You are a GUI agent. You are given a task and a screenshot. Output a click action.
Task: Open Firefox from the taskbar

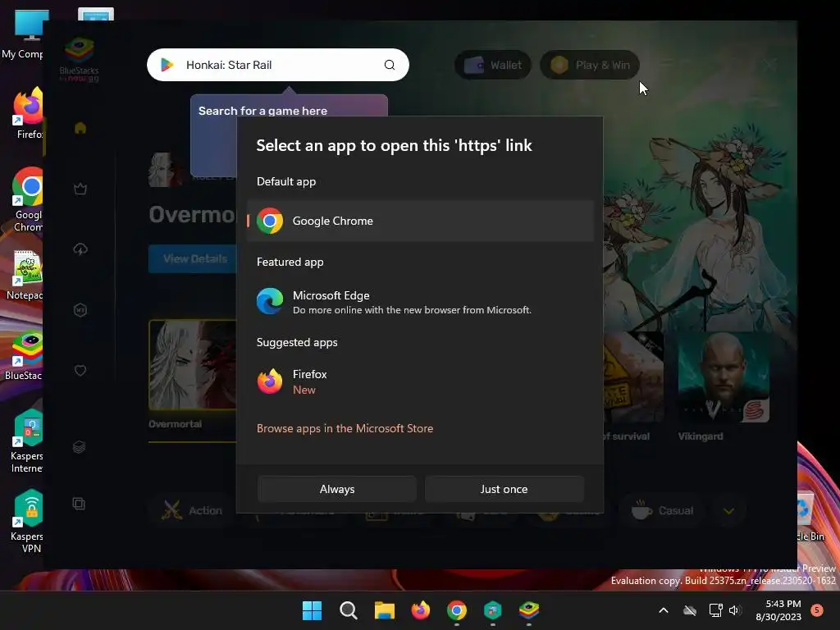(x=421, y=610)
